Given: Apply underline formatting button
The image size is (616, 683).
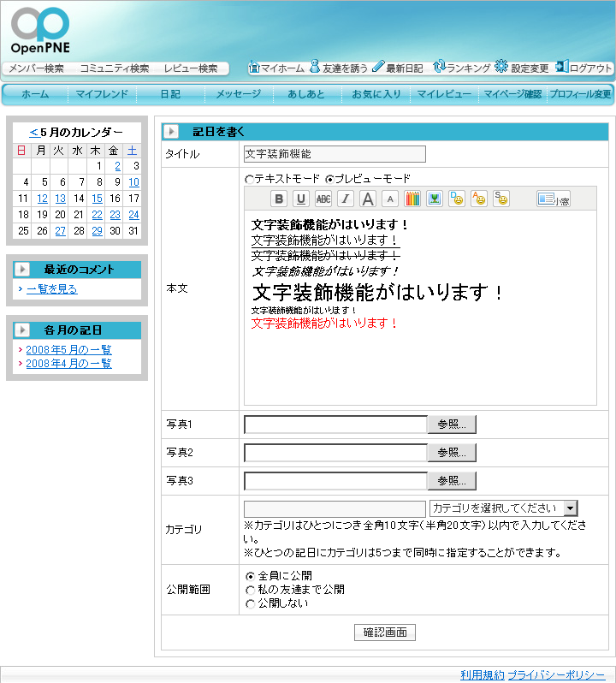Looking at the screenshot, I should (x=301, y=199).
